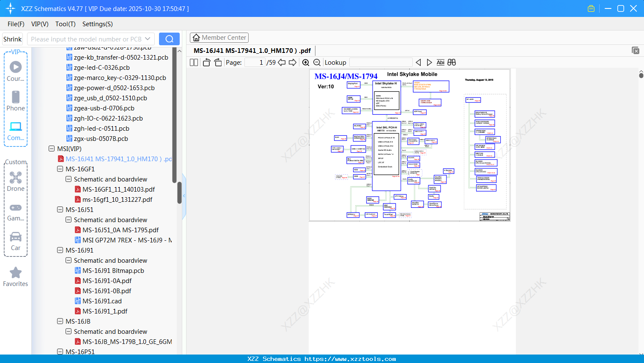Open the Member Center
The height and width of the screenshot is (363, 644).
219,38
